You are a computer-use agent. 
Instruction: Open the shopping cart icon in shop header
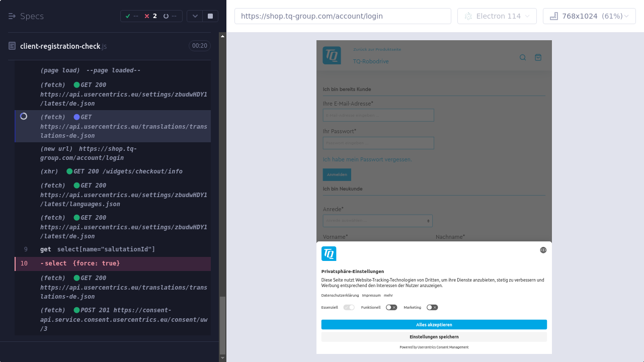(x=538, y=57)
